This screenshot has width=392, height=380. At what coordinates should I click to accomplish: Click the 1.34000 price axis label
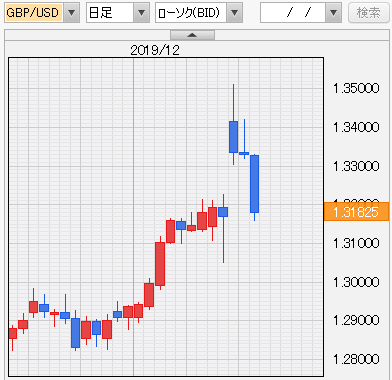coord(356,127)
